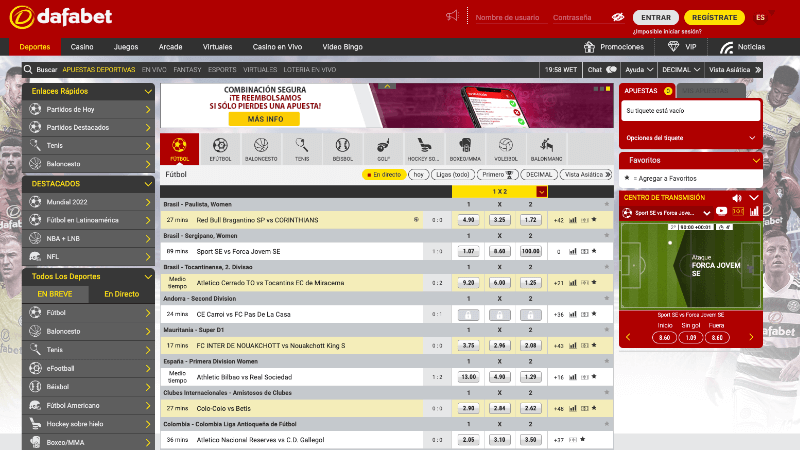Open the Casino en Vivo tab
Image resolution: width=800 pixels, height=450 pixels.
(x=277, y=47)
